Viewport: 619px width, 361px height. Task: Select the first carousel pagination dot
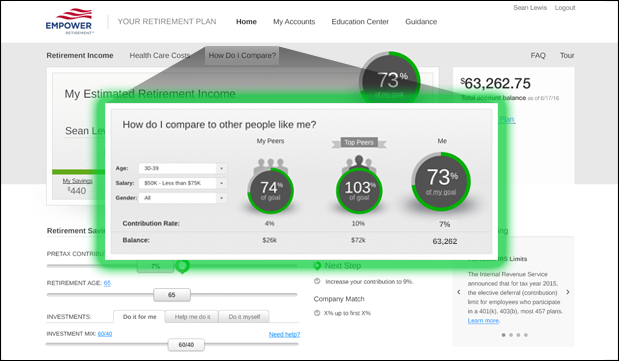503,335
